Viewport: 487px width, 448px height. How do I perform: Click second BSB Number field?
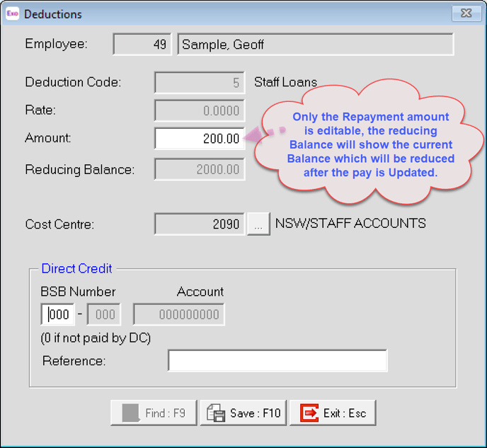click(x=104, y=314)
